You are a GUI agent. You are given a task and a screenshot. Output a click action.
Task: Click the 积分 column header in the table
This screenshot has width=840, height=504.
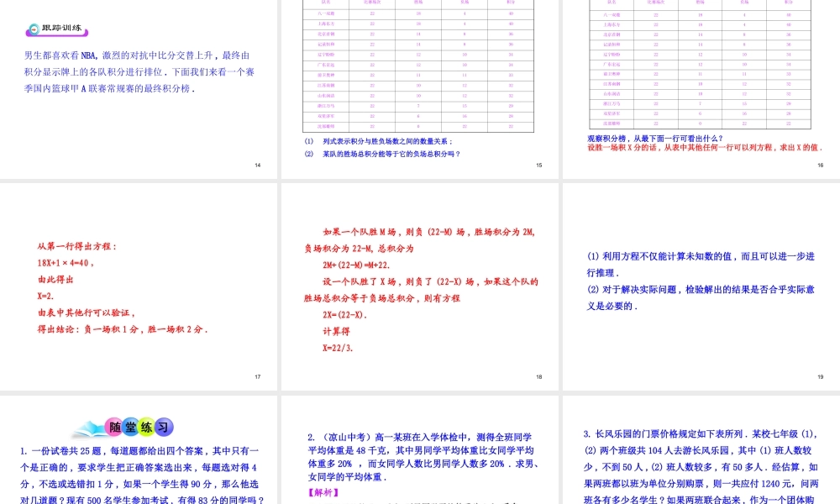coord(512,3)
